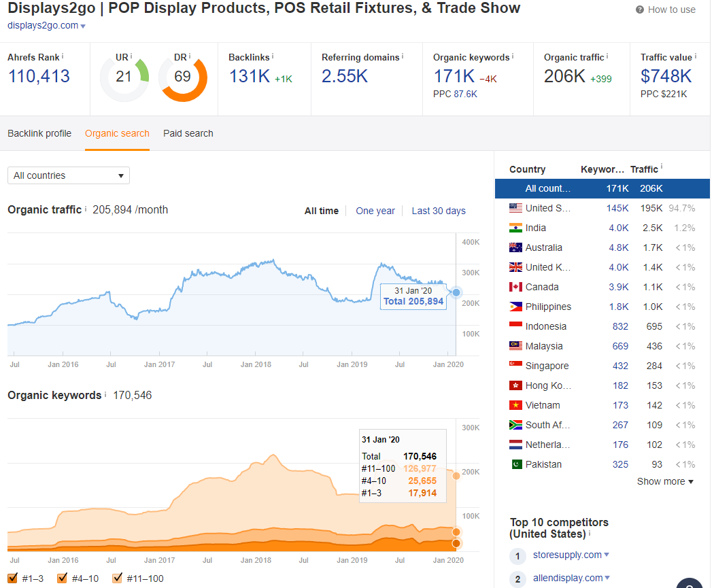Expand the displays2go.com URL dropdown arrow
Image resolution: width=714 pixels, height=588 pixels.
pyautogui.click(x=83, y=27)
